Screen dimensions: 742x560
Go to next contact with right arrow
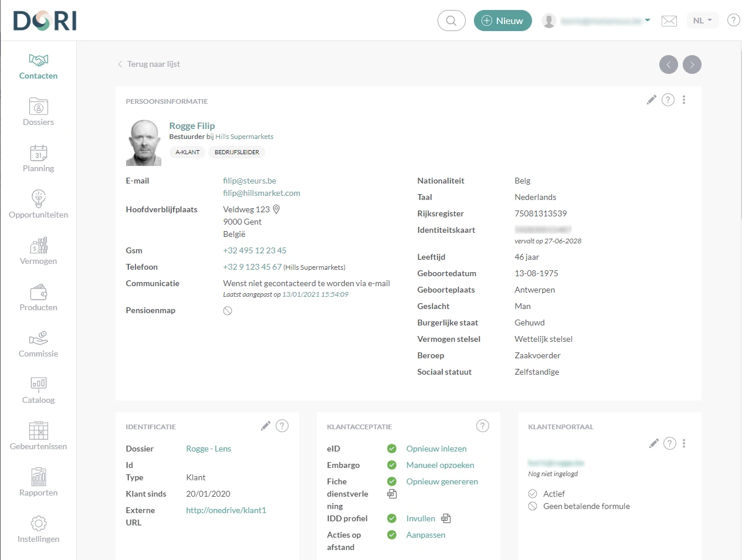[692, 65]
